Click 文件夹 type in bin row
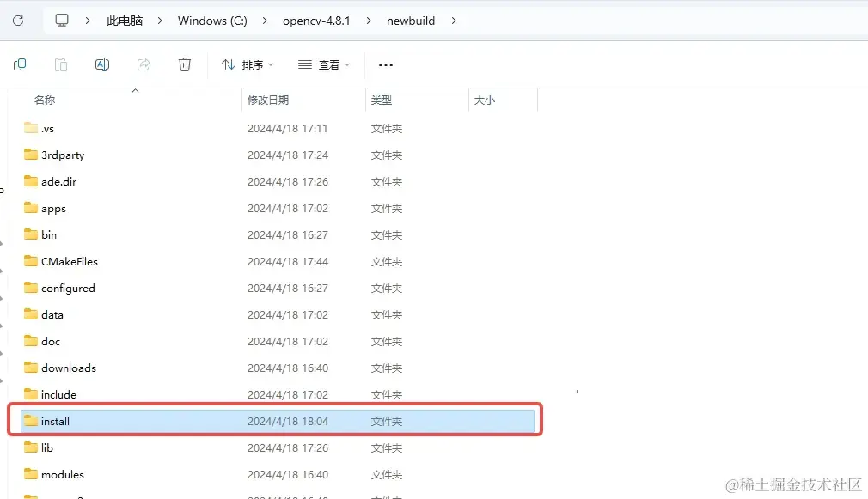The image size is (868, 499). (x=387, y=234)
